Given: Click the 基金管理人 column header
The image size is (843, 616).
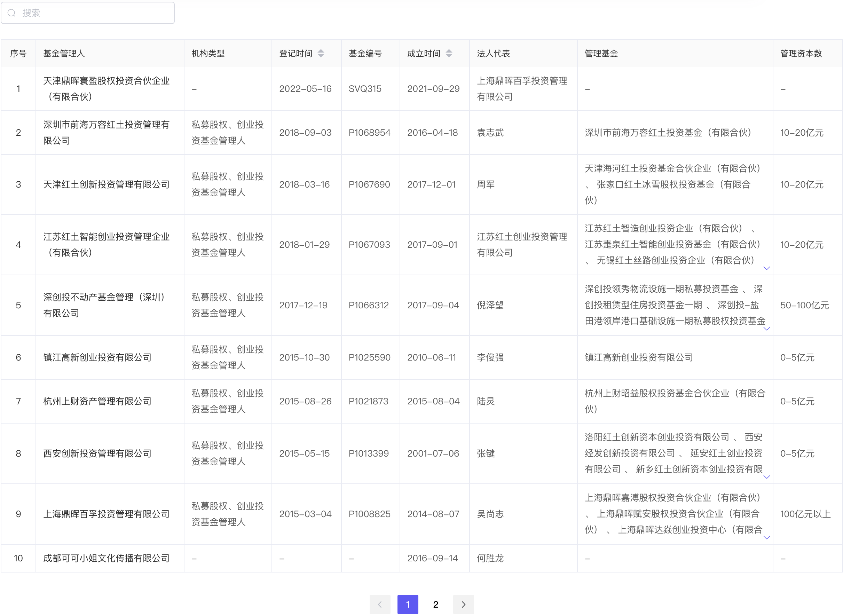Looking at the screenshot, I should coord(64,53).
